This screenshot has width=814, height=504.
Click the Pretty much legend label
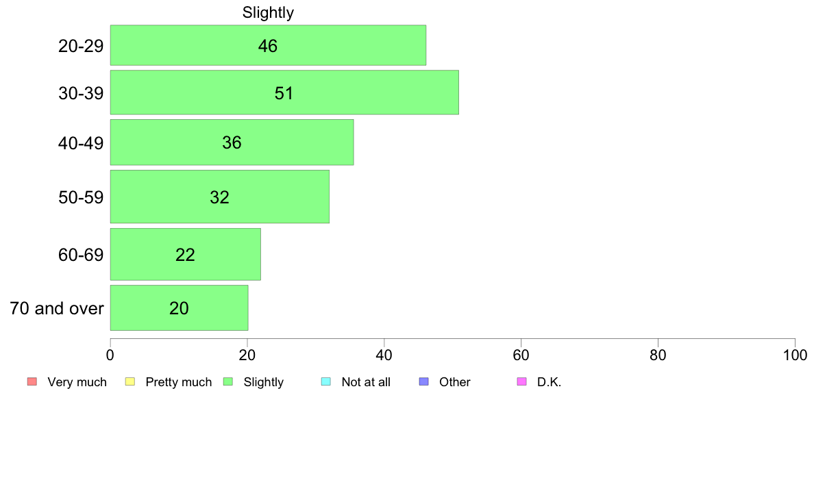(179, 382)
